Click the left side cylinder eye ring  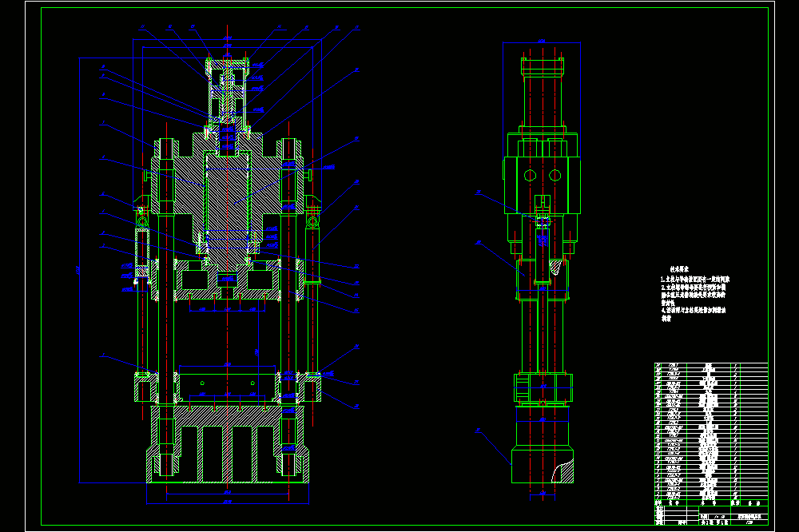coord(142,222)
